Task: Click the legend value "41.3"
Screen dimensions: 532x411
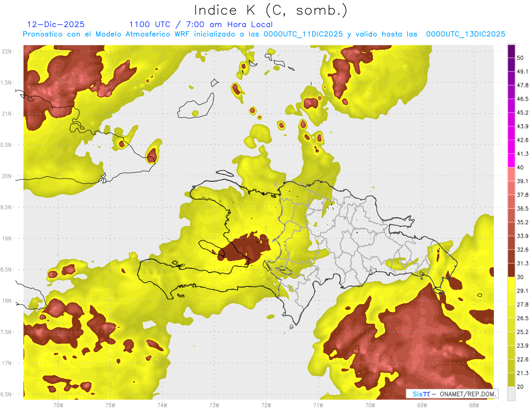Action: (x=523, y=154)
